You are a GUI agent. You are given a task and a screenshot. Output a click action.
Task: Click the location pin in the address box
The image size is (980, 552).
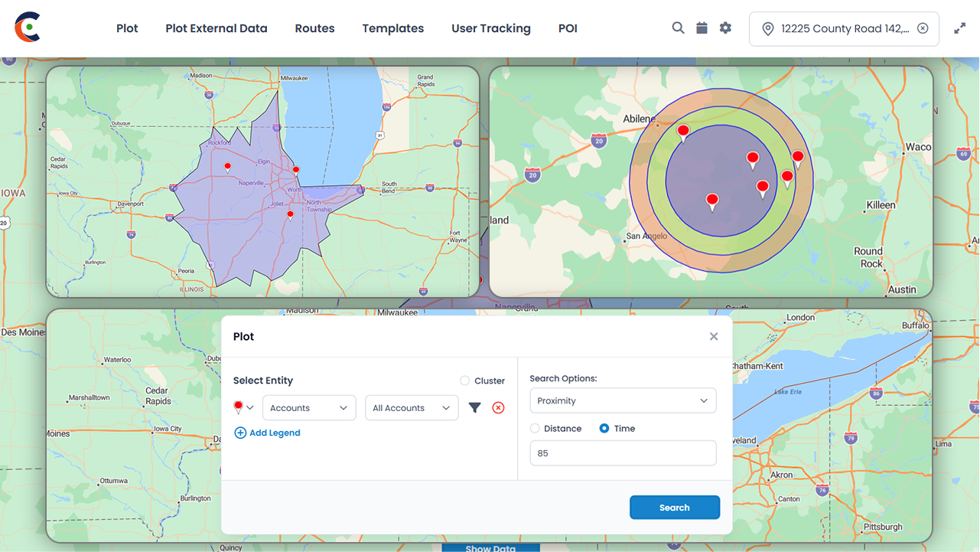tap(768, 28)
